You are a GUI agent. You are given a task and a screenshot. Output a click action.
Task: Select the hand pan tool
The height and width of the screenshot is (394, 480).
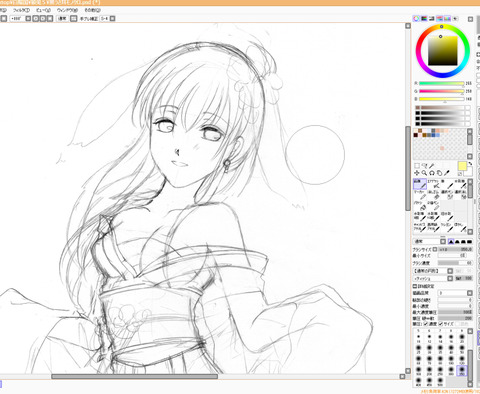point(440,173)
